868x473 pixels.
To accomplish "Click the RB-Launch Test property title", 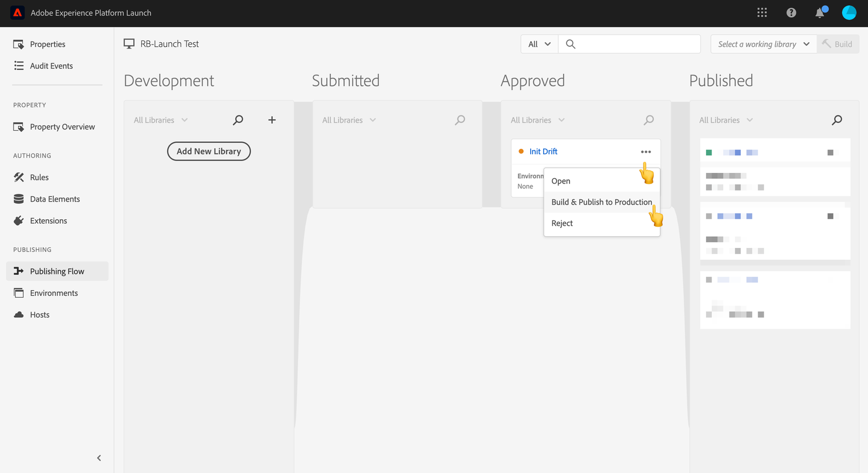I will pyautogui.click(x=169, y=44).
